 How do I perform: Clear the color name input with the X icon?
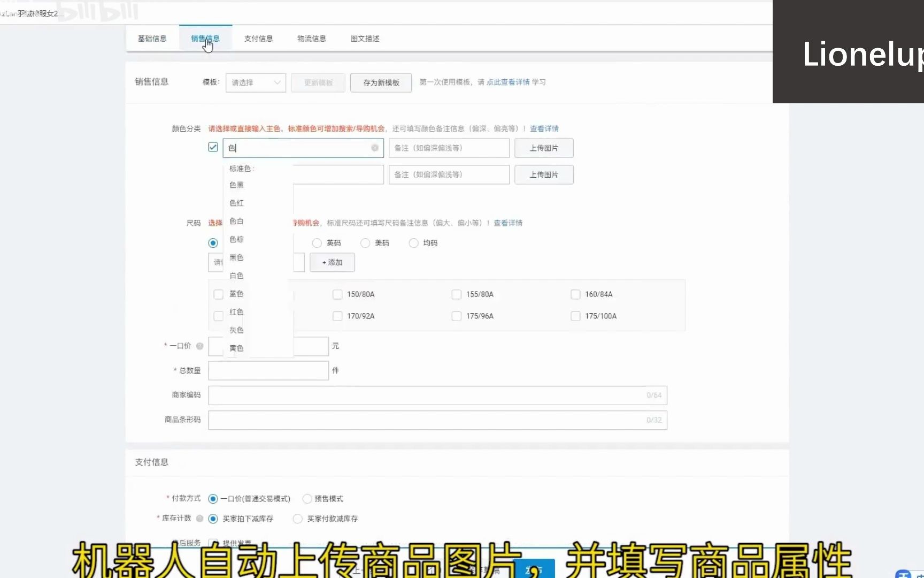click(375, 148)
